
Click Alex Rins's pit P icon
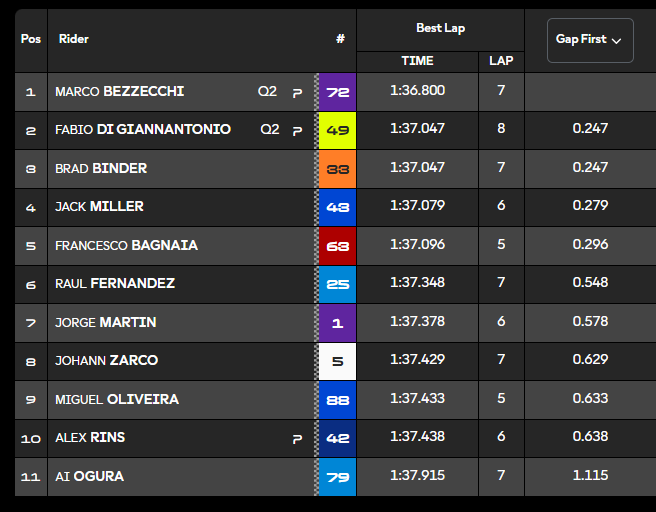(297, 439)
